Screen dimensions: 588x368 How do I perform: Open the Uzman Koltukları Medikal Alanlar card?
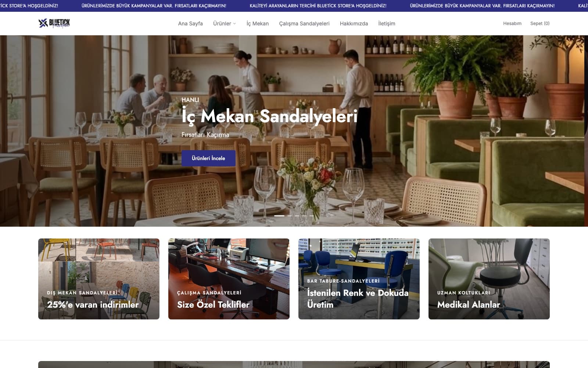[x=489, y=279]
